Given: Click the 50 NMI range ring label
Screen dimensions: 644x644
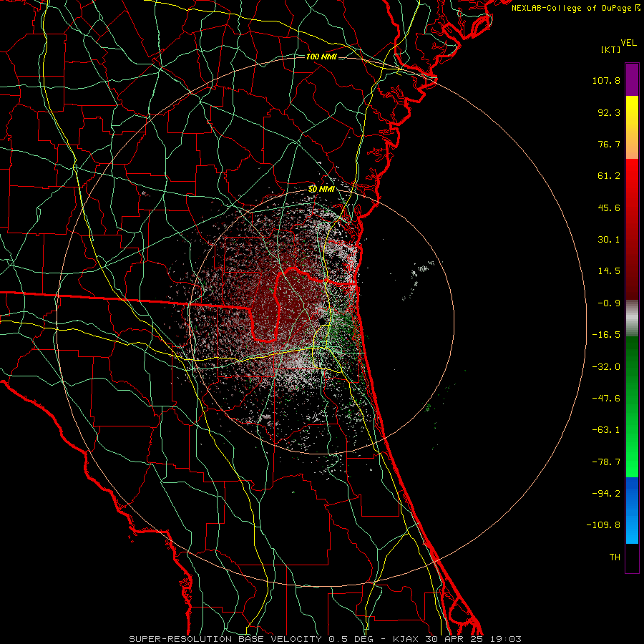Looking at the screenshot, I should tap(321, 190).
